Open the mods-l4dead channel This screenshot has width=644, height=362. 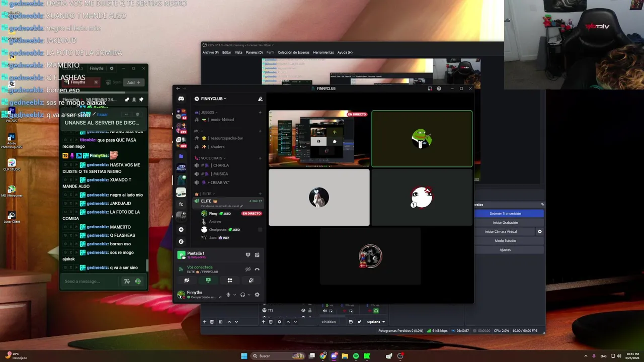[228, 120]
